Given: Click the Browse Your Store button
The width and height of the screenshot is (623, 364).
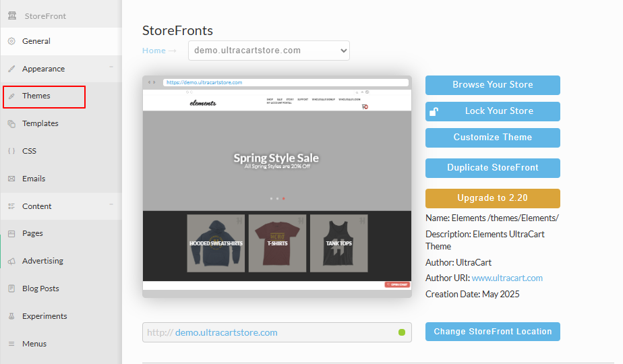Looking at the screenshot, I should [x=493, y=85].
